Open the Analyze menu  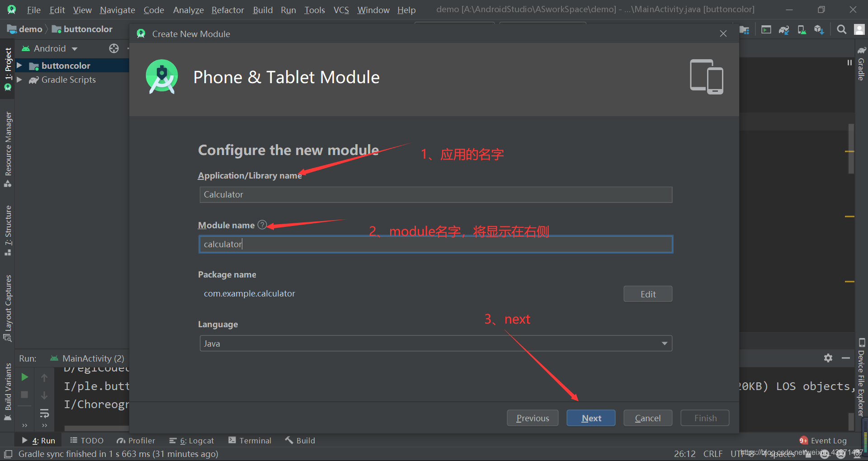click(189, 10)
